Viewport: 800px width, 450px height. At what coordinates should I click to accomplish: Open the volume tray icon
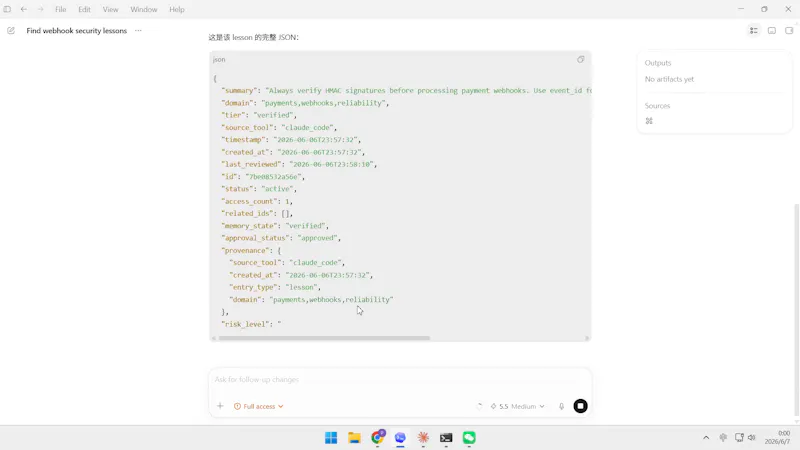752,437
